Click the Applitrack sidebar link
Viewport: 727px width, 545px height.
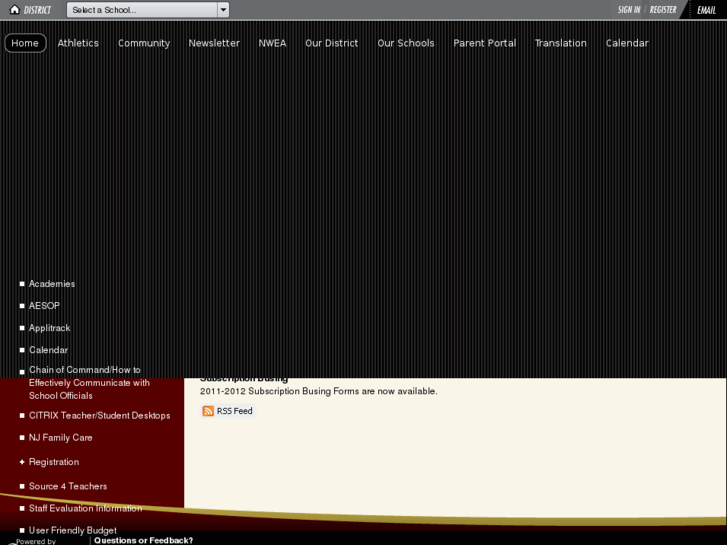tap(50, 328)
